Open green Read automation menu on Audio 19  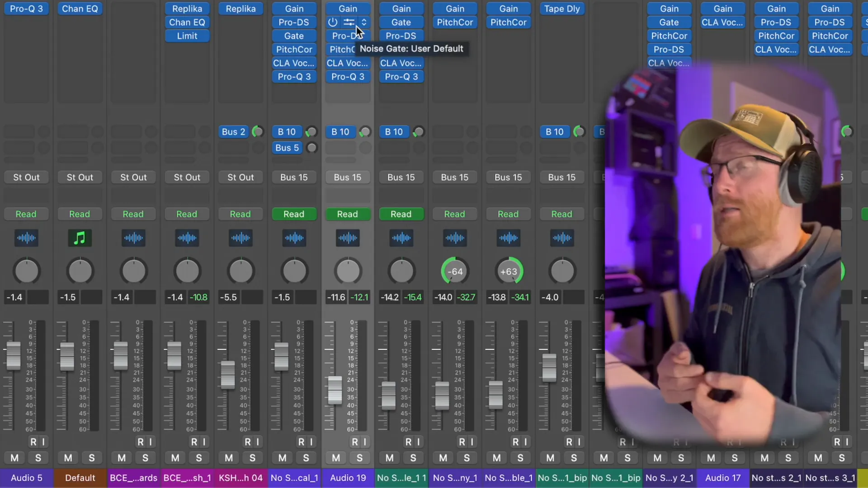click(348, 214)
